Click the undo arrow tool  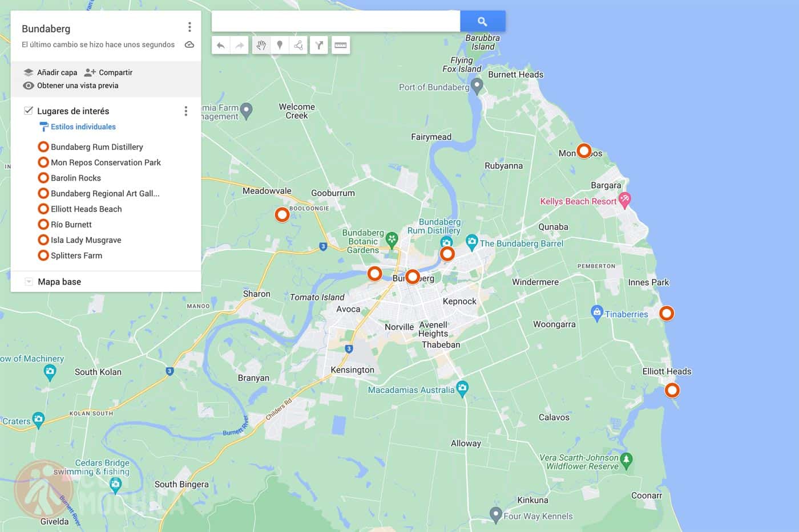[221, 45]
